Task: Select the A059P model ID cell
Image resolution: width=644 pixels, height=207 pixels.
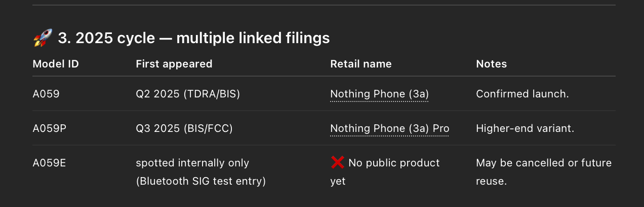Action: pyautogui.click(x=49, y=129)
